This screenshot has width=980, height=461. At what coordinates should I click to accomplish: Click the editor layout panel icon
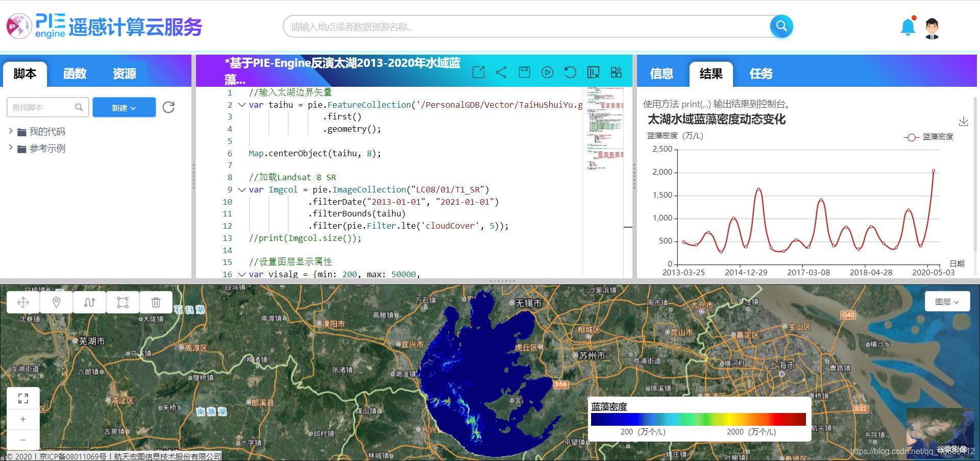593,72
